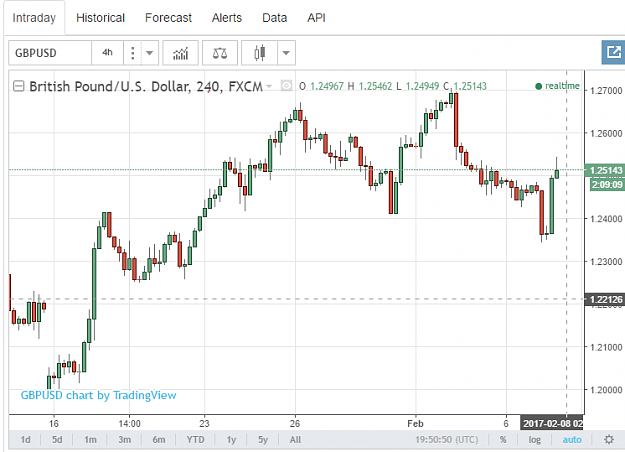
Task: Open the Intraday tab
Action: point(34,18)
